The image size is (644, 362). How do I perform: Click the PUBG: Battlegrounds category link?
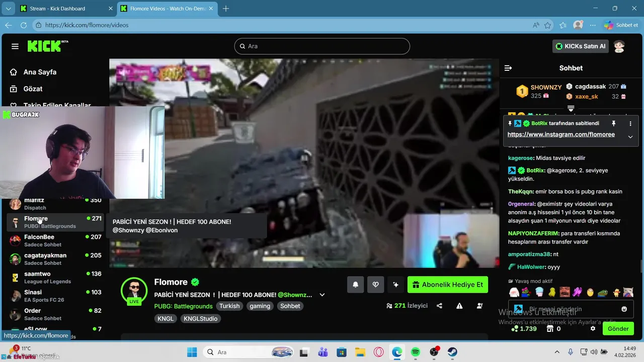pos(183,306)
